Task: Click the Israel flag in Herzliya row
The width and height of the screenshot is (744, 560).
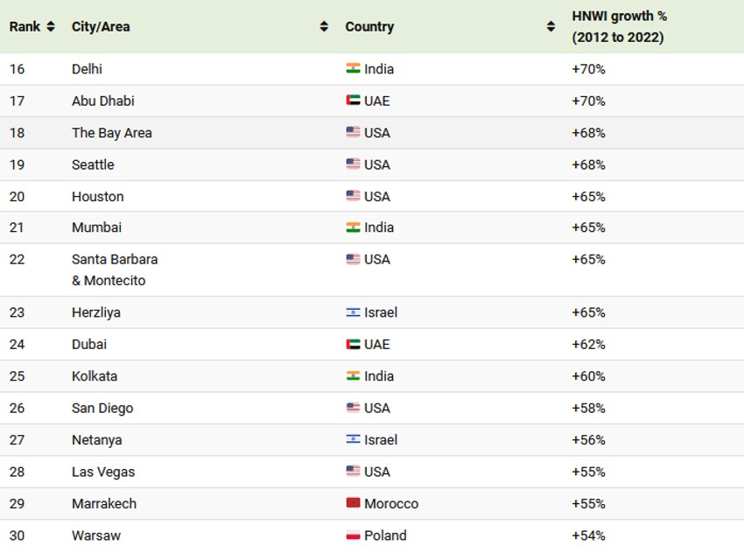Action: (x=353, y=312)
